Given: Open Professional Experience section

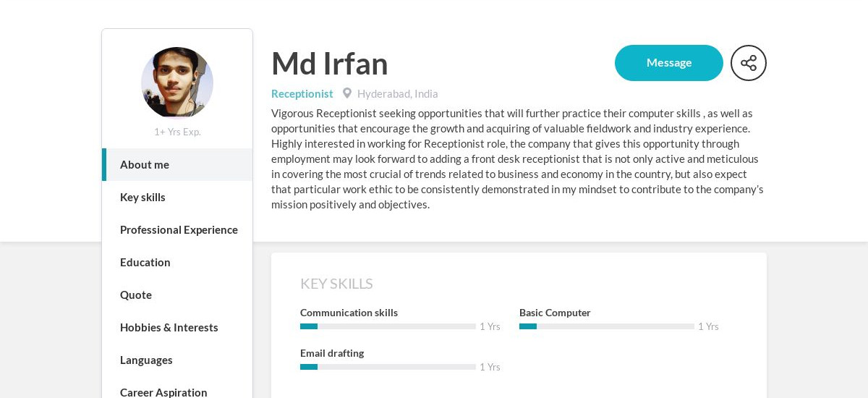Looking at the screenshot, I should [x=177, y=229].
